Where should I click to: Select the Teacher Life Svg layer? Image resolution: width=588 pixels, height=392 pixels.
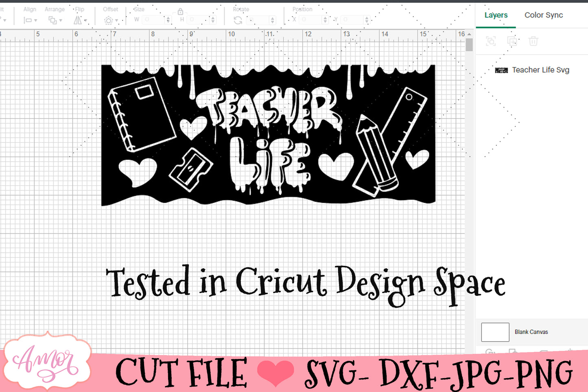point(540,70)
